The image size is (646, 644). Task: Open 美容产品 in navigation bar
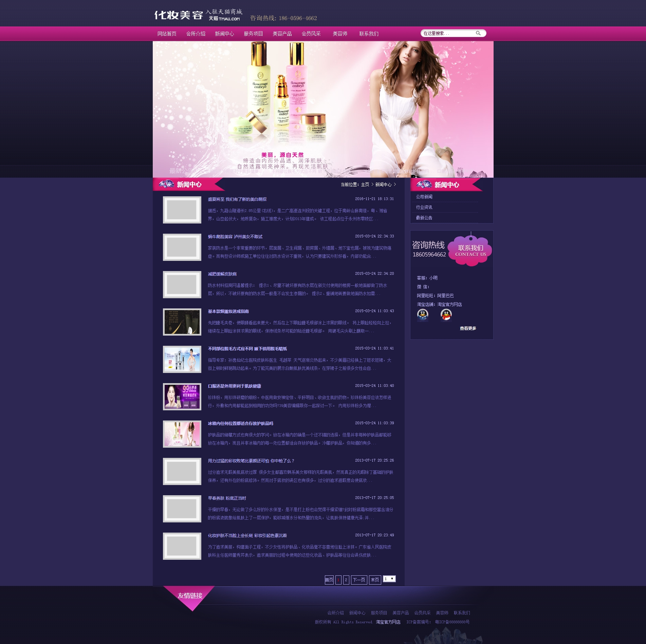pos(282,34)
